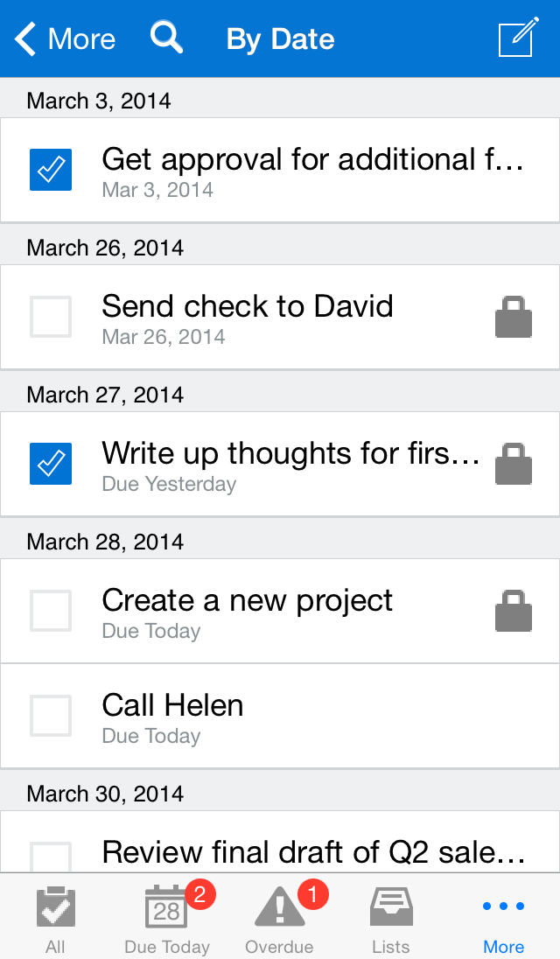560x959 pixels.
Task: Uncheck the Get approval task checkbox
Action: click(51, 170)
